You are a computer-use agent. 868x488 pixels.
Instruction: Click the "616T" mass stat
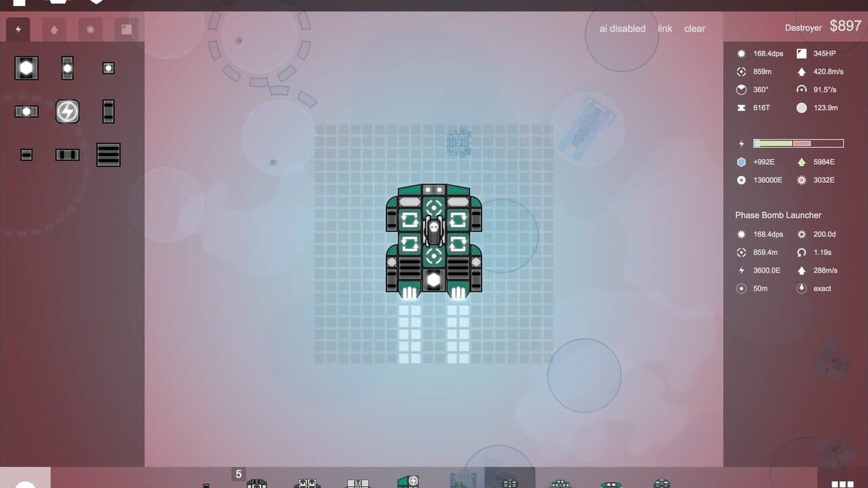[762, 108]
